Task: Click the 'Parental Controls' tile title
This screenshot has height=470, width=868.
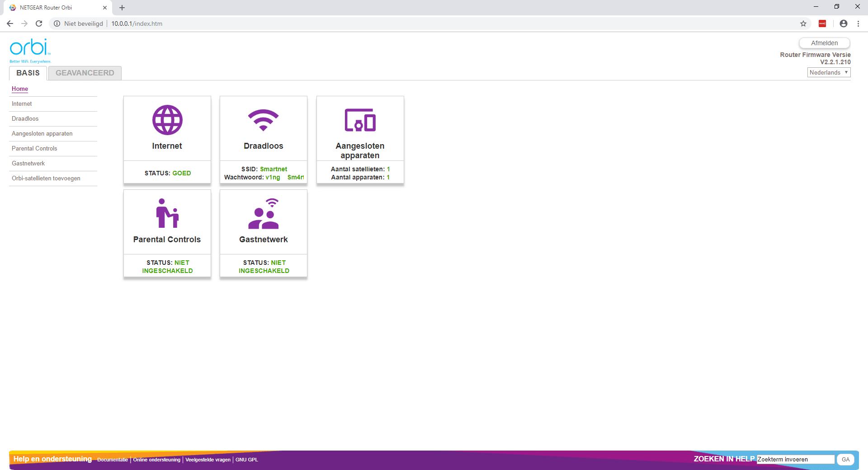Action: coord(167,240)
